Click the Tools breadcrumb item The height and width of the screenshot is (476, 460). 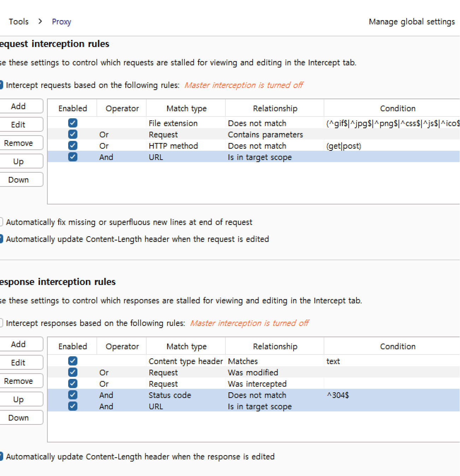tap(19, 22)
